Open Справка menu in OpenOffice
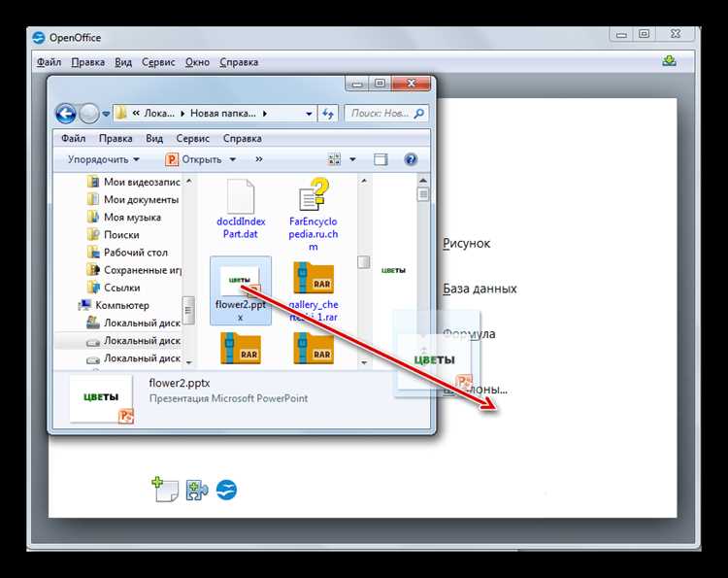The image size is (728, 578). tap(239, 62)
